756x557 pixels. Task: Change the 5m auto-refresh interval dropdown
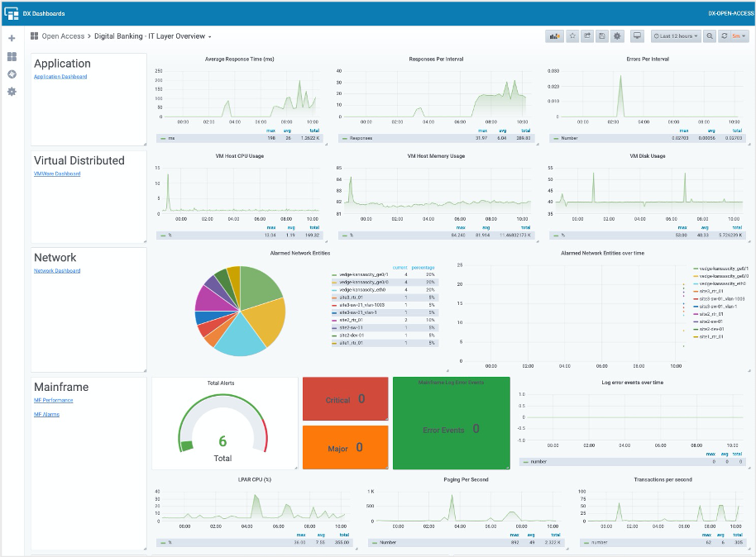tap(739, 36)
